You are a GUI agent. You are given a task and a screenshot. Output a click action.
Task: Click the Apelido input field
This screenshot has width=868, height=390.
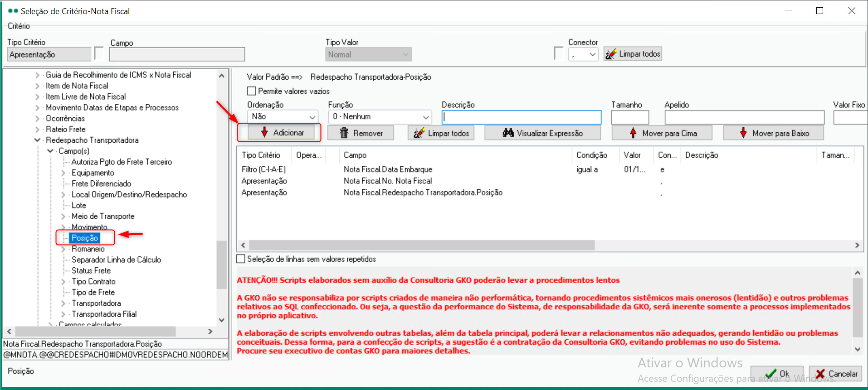point(744,117)
